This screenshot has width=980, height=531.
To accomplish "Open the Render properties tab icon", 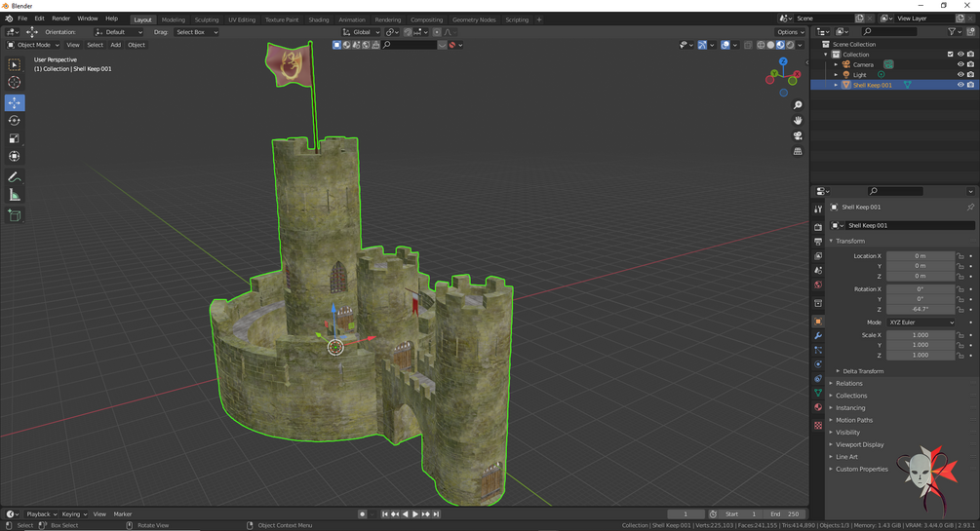I will pyautogui.click(x=818, y=227).
